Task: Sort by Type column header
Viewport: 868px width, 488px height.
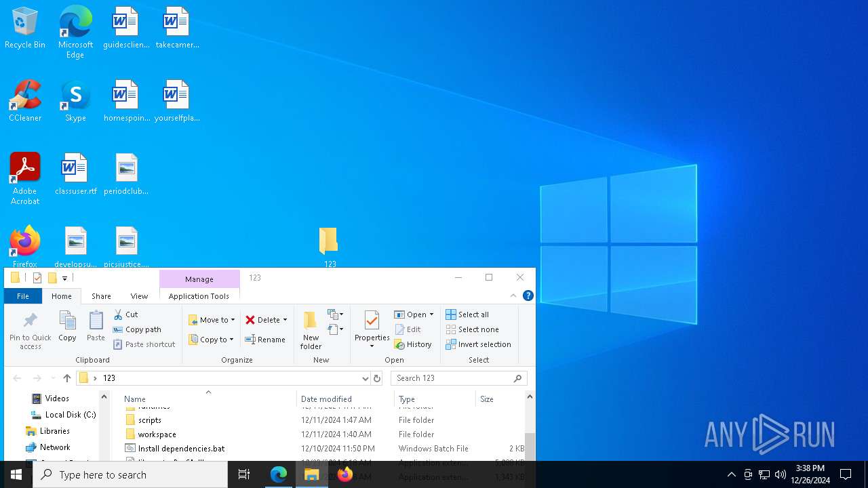Action: click(x=435, y=399)
